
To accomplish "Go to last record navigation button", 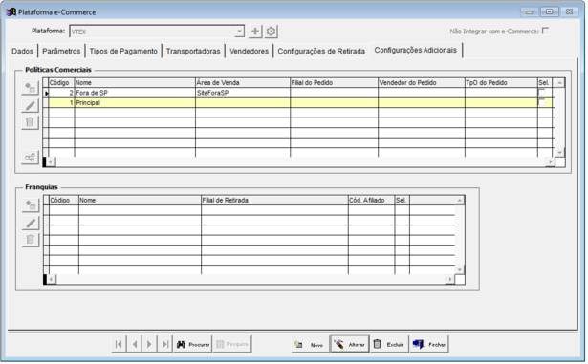I will click(x=165, y=344).
